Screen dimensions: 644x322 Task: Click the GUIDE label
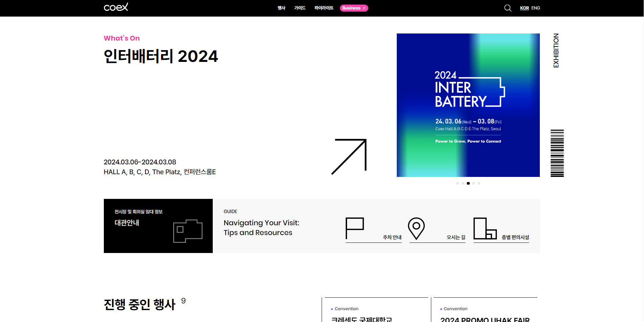click(230, 212)
